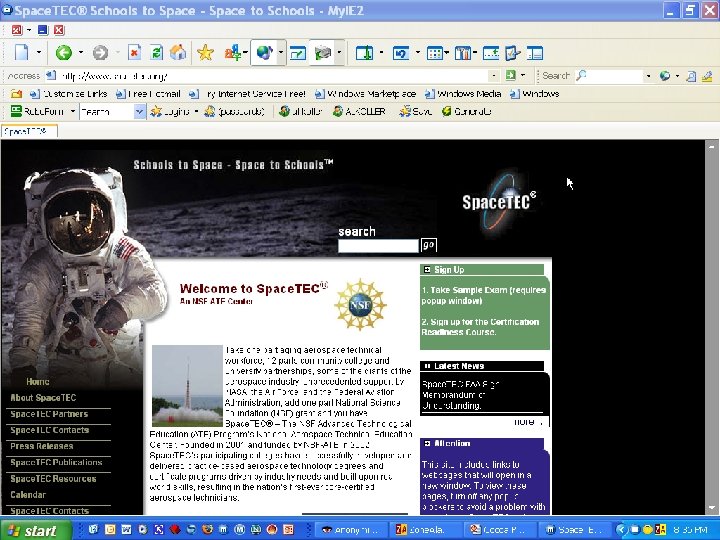Open the Windows Marketplace bookmark

tap(365, 94)
